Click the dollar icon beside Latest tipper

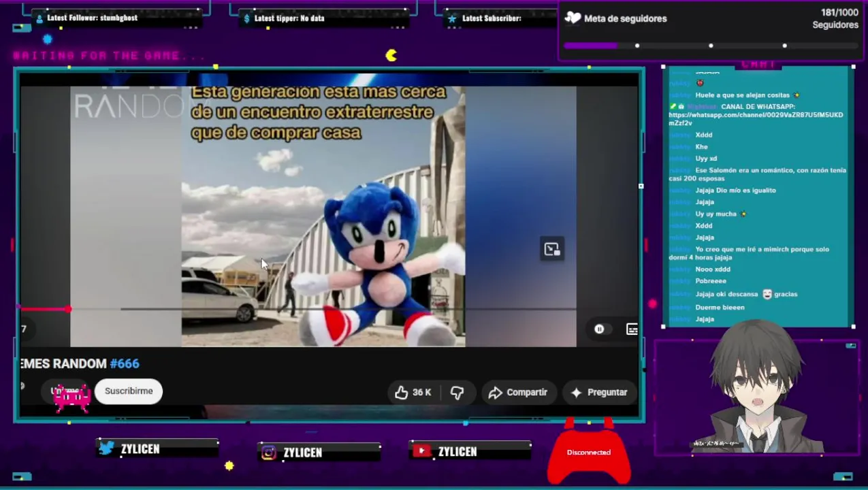pos(246,18)
